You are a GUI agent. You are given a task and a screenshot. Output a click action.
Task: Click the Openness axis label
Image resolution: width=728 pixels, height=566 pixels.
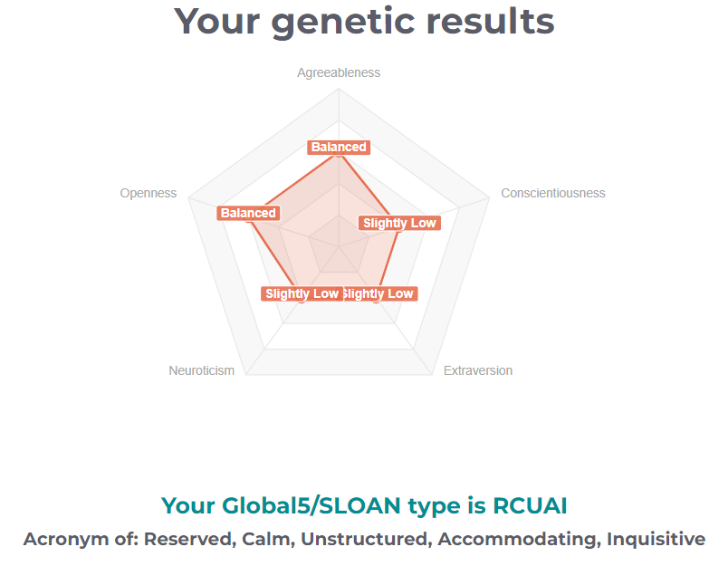pos(148,193)
